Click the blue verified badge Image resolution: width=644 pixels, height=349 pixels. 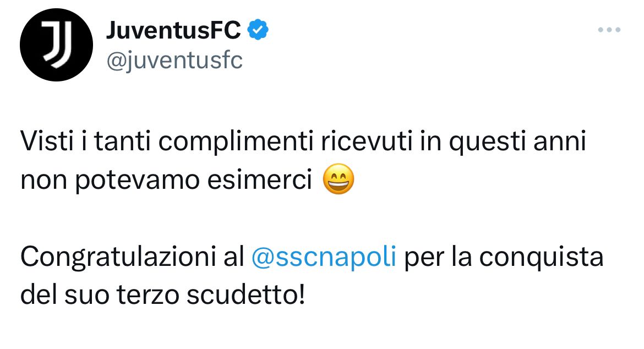[x=258, y=30]
